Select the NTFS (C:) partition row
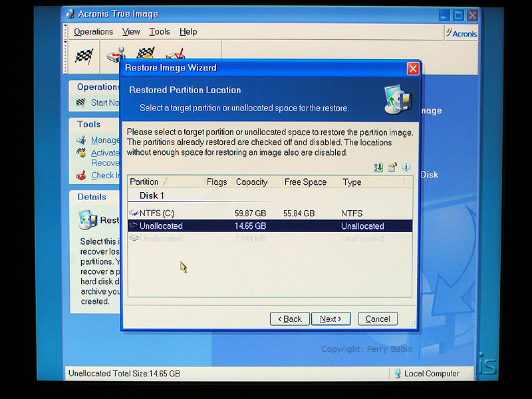 270,213
